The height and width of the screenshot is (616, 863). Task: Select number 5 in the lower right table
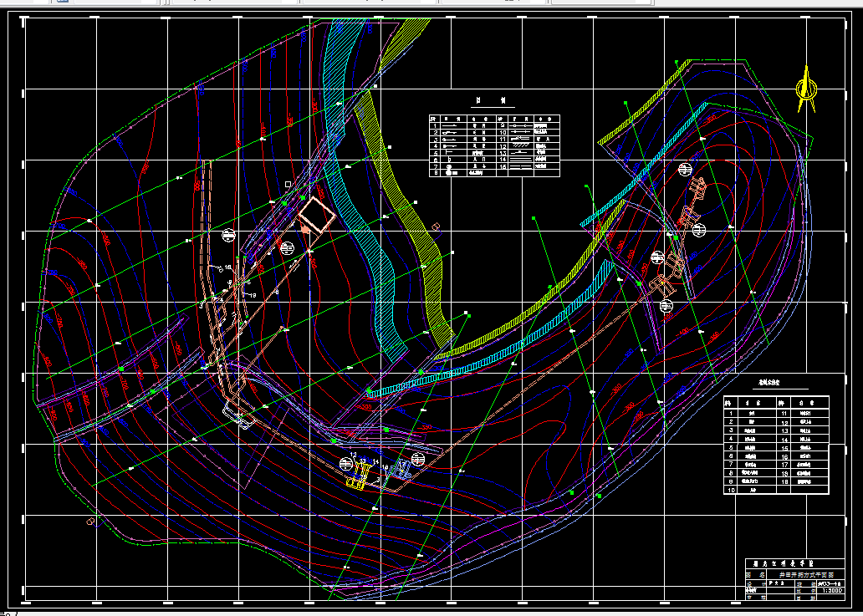[732, 447]
